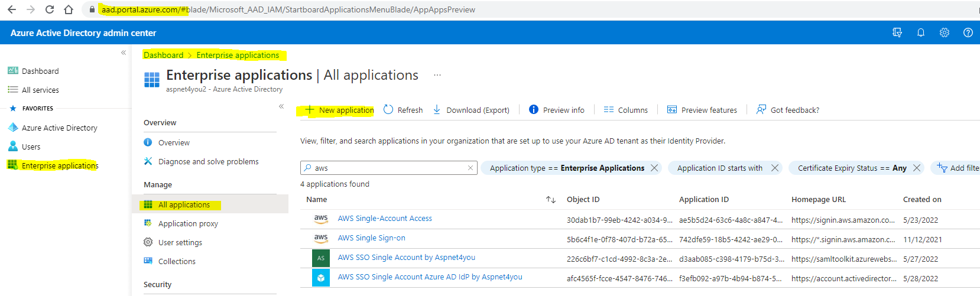
Task: Click the Application ID column header
Action: pyautogui.click(x=704, y=200)
